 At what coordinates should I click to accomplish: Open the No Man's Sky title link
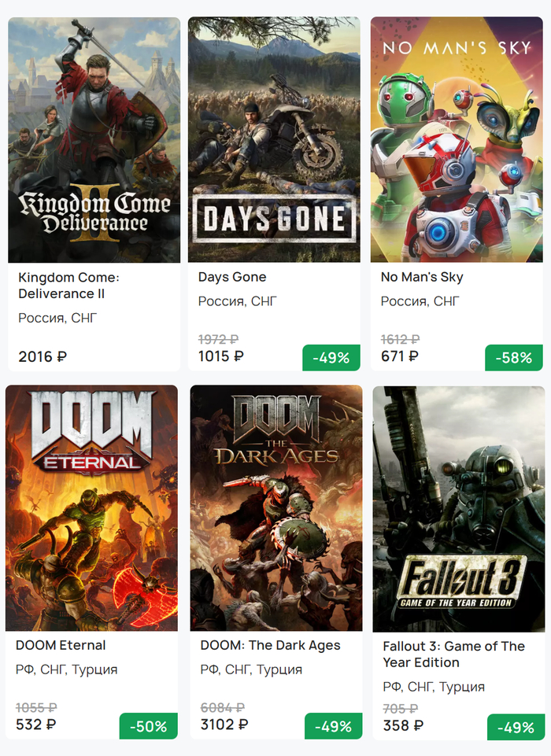tap(422, 277)
